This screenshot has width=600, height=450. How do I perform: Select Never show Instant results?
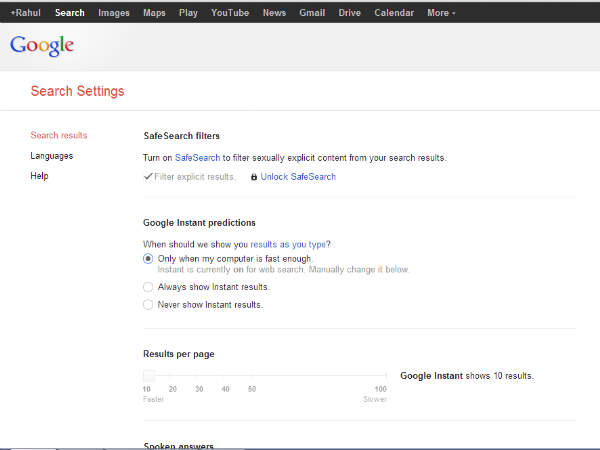[148, 305]
